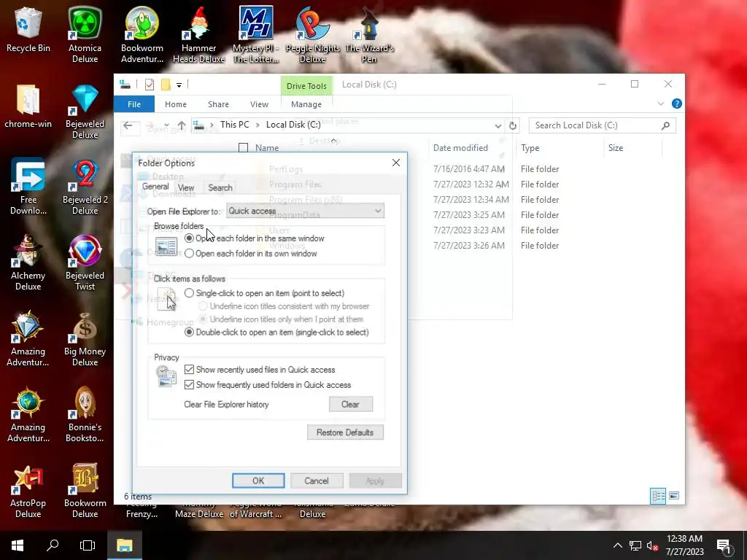Click Properties quick access toolbar icon
This screenshot has height=560, width=747.
tap(150, 85)
